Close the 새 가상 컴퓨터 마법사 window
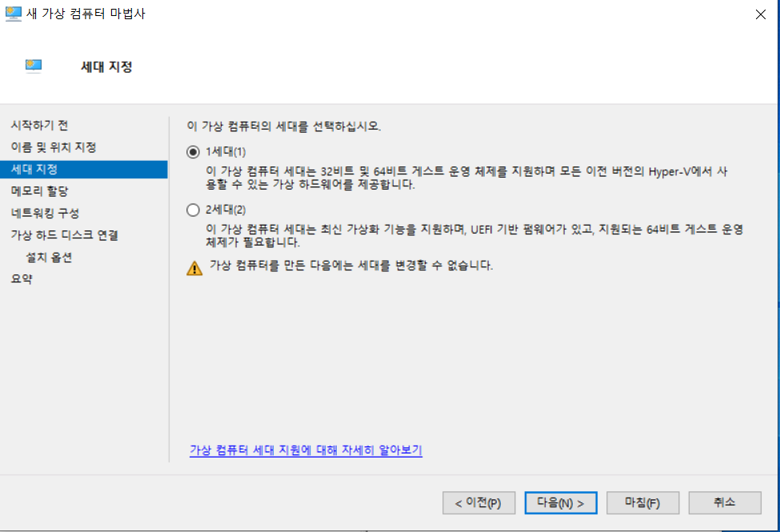The height and width of the screenshot is (532, 780). (x=761, y=14)
